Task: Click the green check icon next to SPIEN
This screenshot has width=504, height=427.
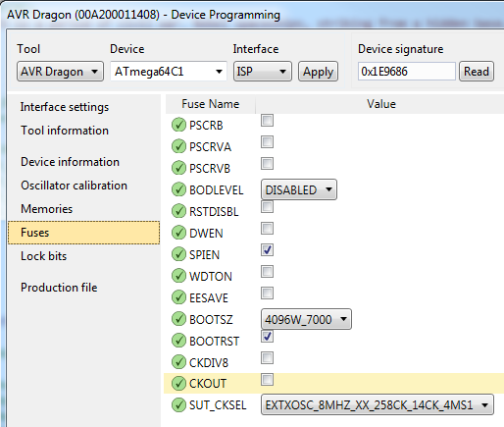Action: click(x=178, y=254)
